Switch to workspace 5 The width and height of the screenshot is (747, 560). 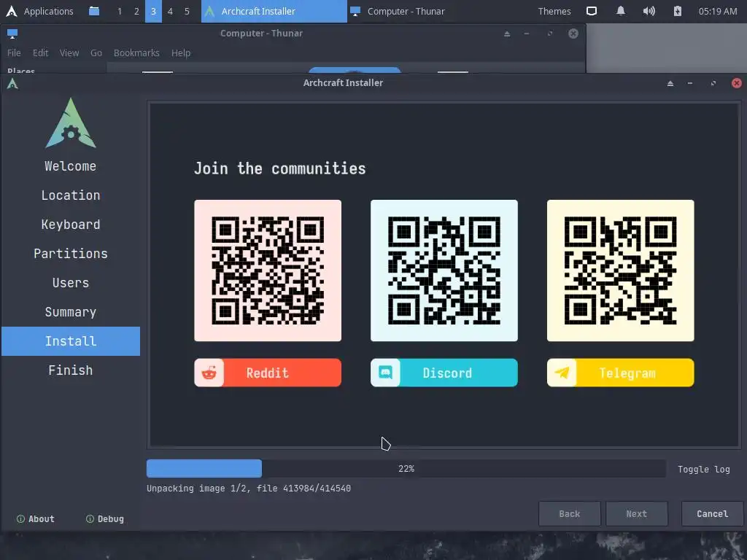pyautogui.click(x=187, y=11)
